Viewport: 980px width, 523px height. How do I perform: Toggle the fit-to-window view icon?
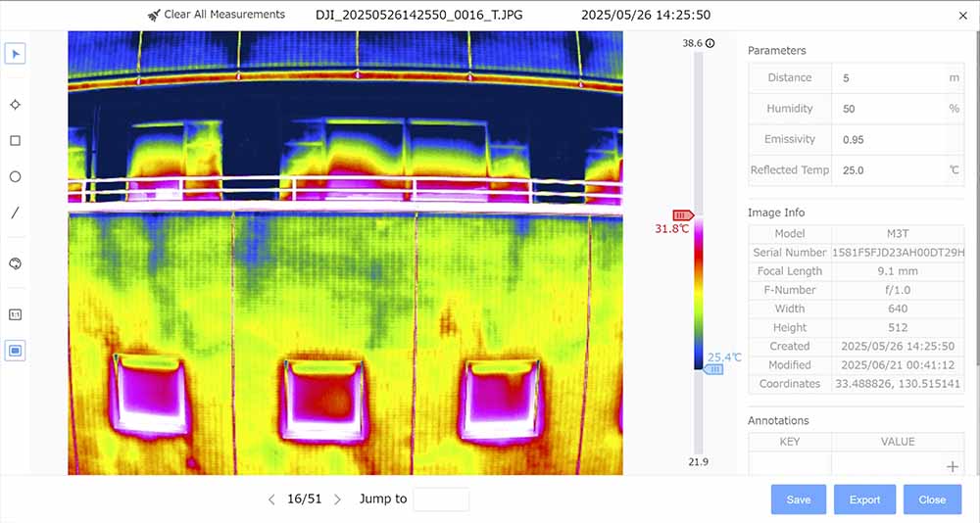[15, 350]
